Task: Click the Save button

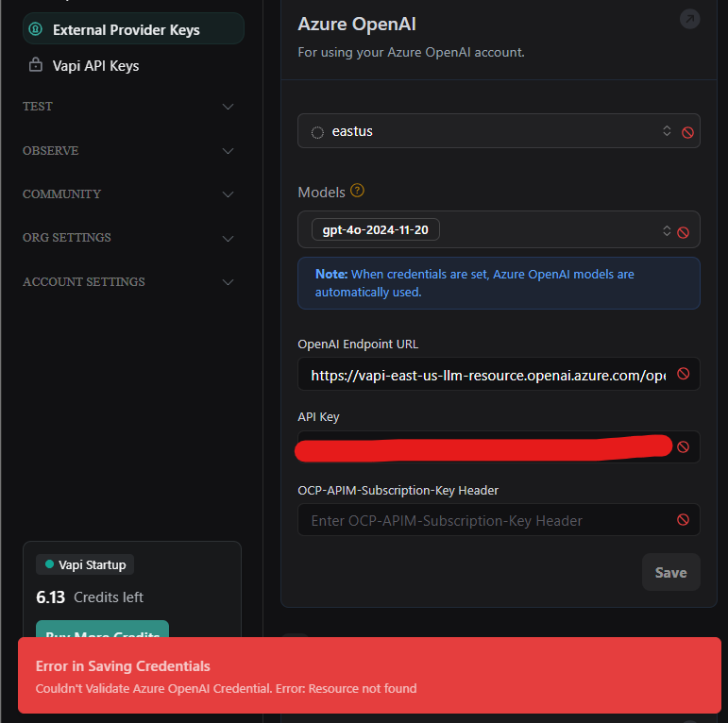Action: coord(671,572)
